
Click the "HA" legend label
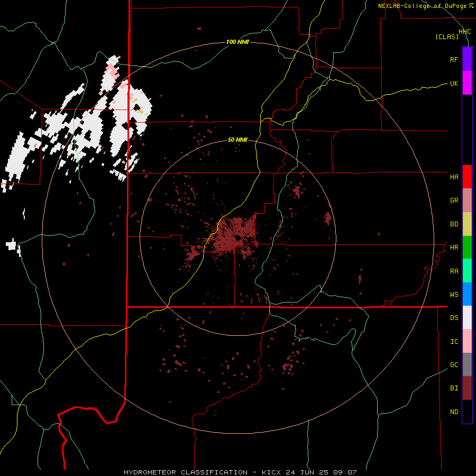[x=454, y=177]
